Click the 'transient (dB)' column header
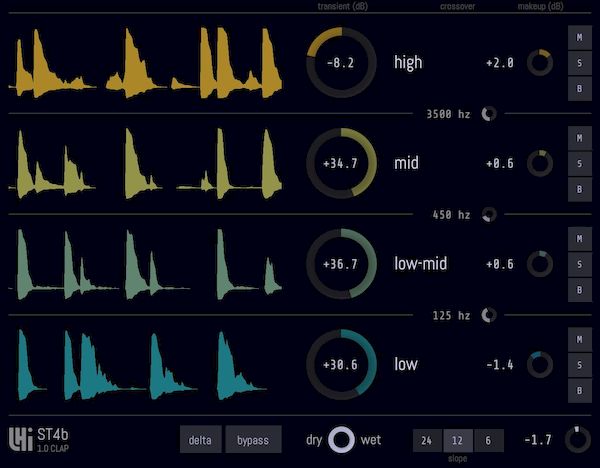The height and width of the screenshot is (468, 600). (x=342, y=6)
